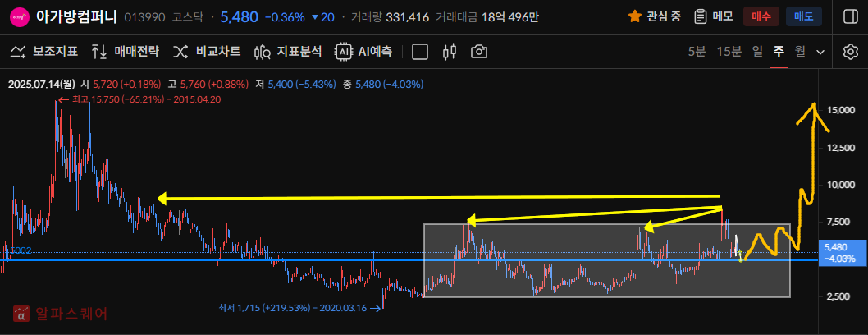The height and width of the screenshot is (335, 868).
Task: Open chart settings gear icon
Action: tap(850, 52)
